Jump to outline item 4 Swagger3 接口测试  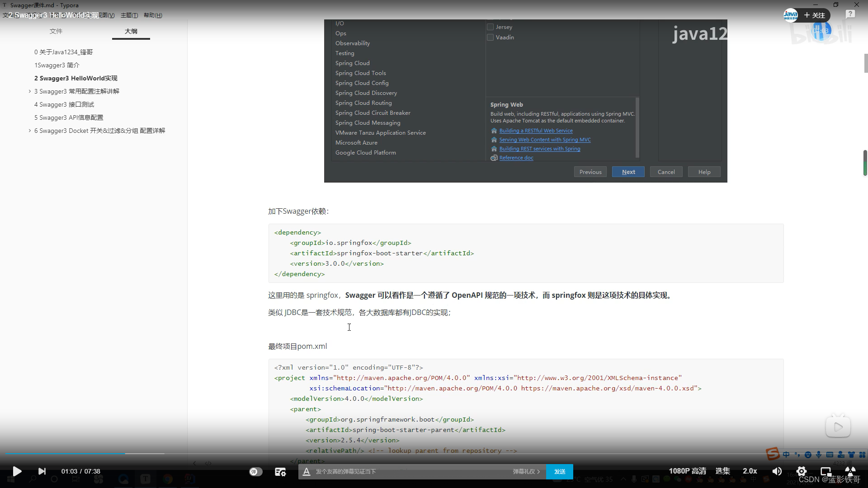(x=64, y=104)
